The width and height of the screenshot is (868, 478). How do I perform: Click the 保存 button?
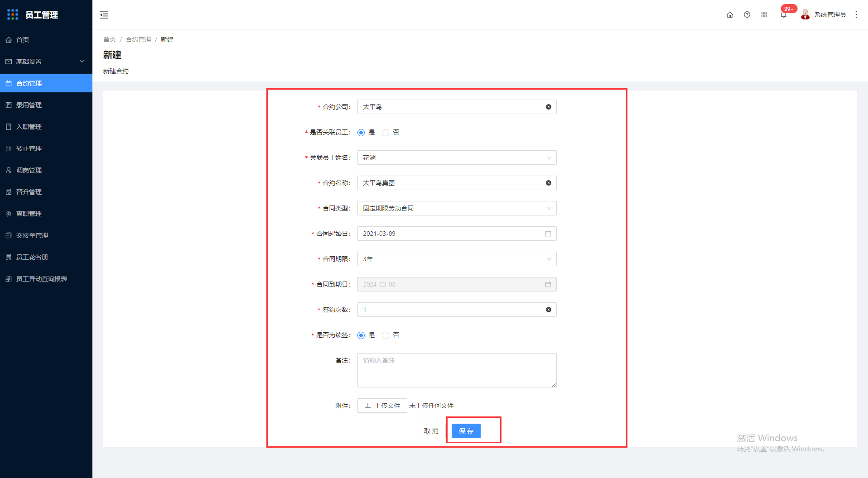tap(466, 431)
